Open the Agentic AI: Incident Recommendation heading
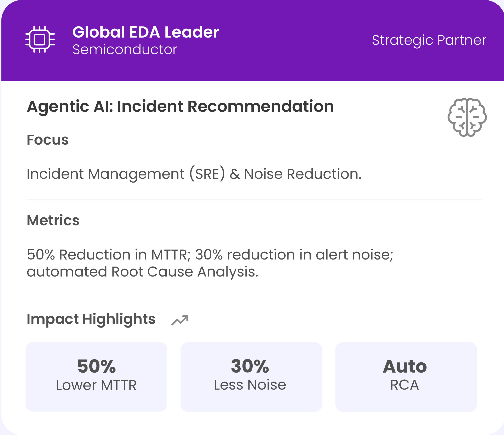 [x=180, y=106]
